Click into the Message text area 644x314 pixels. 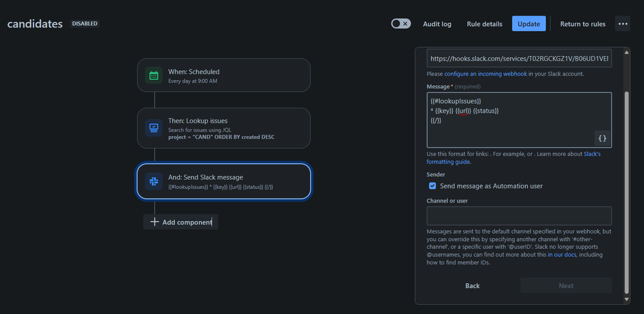[x=519, y=120]
